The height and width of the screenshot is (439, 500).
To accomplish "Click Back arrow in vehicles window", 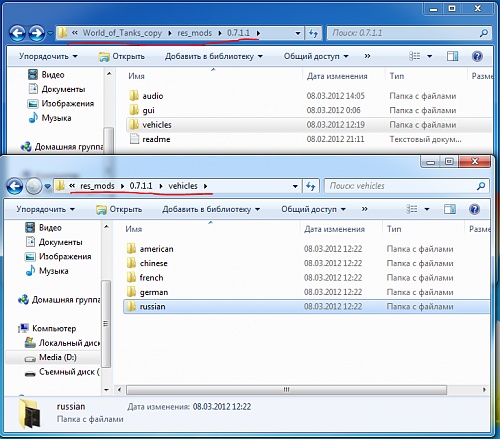I will coord(15,186).
